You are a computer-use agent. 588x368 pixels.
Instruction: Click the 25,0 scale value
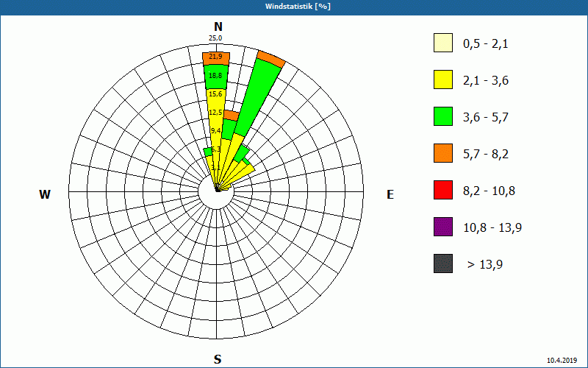pyautogui.click(x=215, y=38)
